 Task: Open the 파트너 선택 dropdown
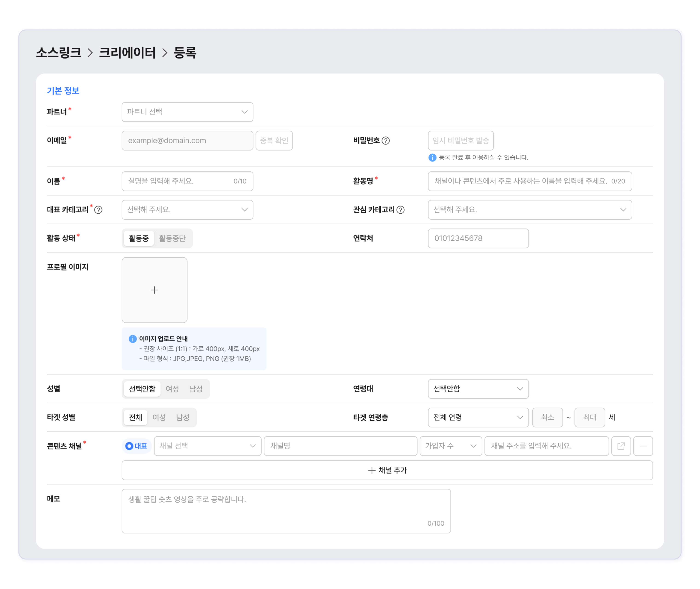pyautogui.click(x=187, y=112)
